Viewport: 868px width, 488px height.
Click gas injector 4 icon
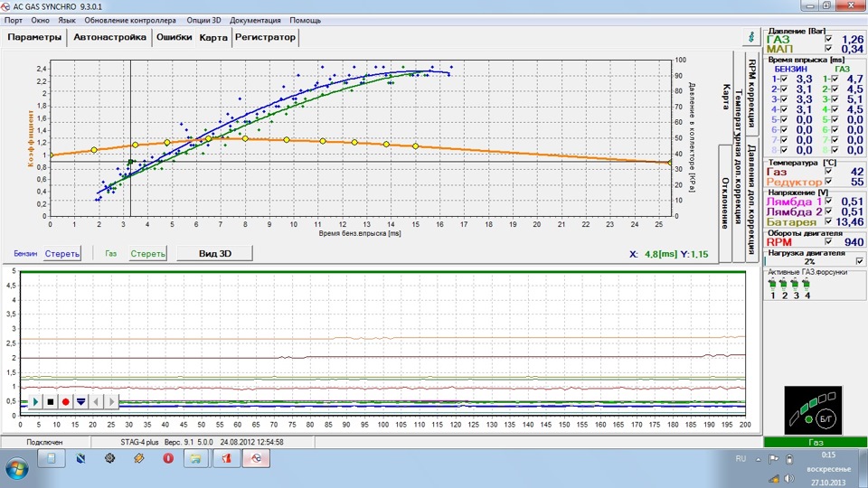pos(807,285)
